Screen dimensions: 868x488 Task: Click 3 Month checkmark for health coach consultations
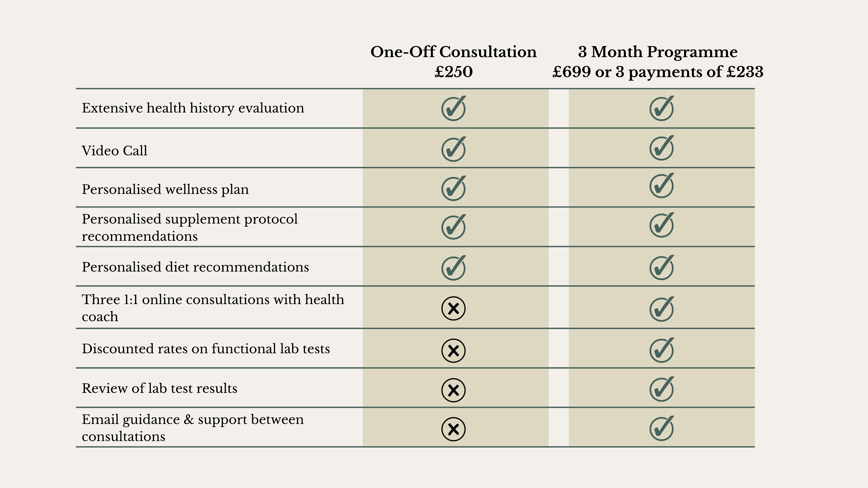coord(661,309)
